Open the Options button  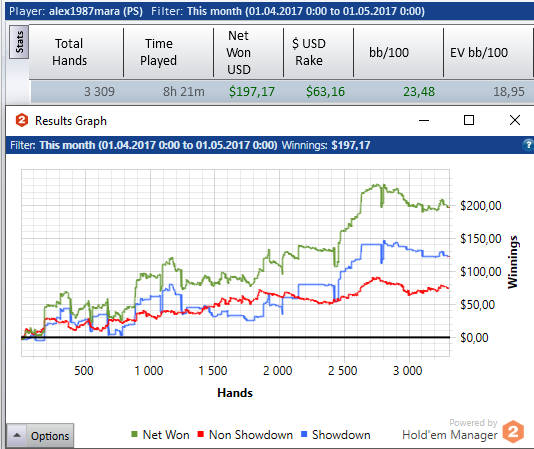(50, 436)
